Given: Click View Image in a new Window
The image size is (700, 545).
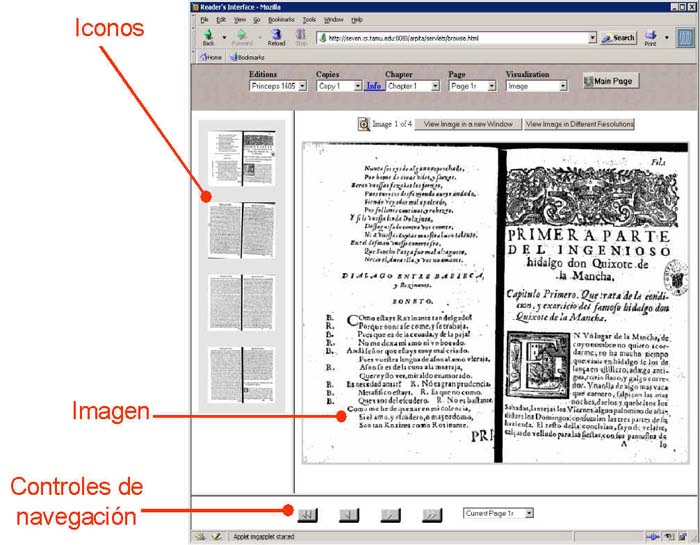Looking at the screenshot, I should [468, 124].
